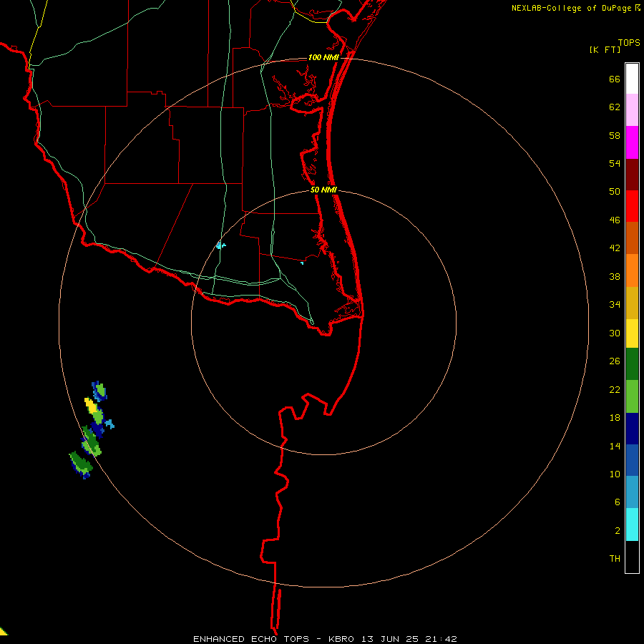The width and height of the screenshot is (644, 644).
Task: Click the yellow 34 legend swatch
Action: pos(632,333)
